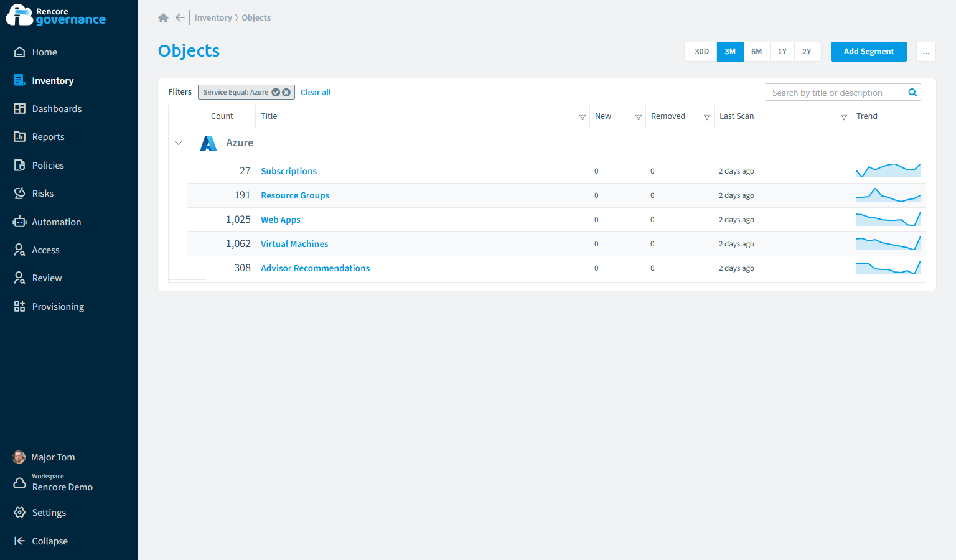
Task: Click the Subscriptions trend sparkline
Action: 888,170
